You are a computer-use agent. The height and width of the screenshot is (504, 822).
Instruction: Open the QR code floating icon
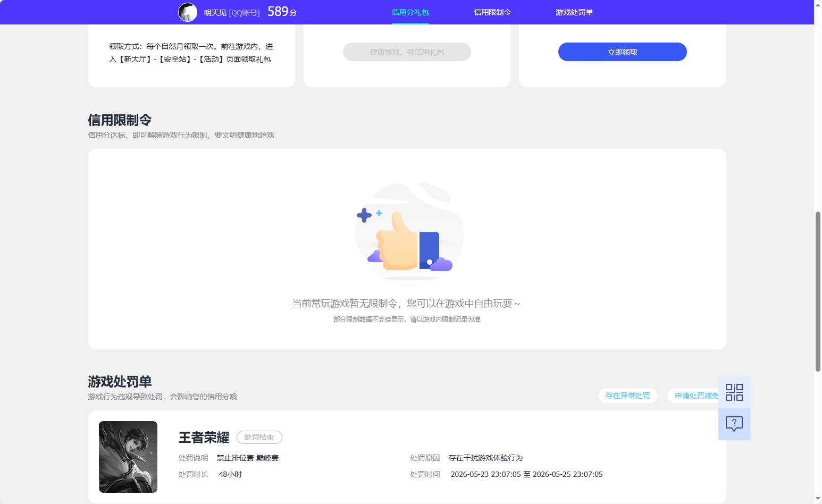(734, 392)
